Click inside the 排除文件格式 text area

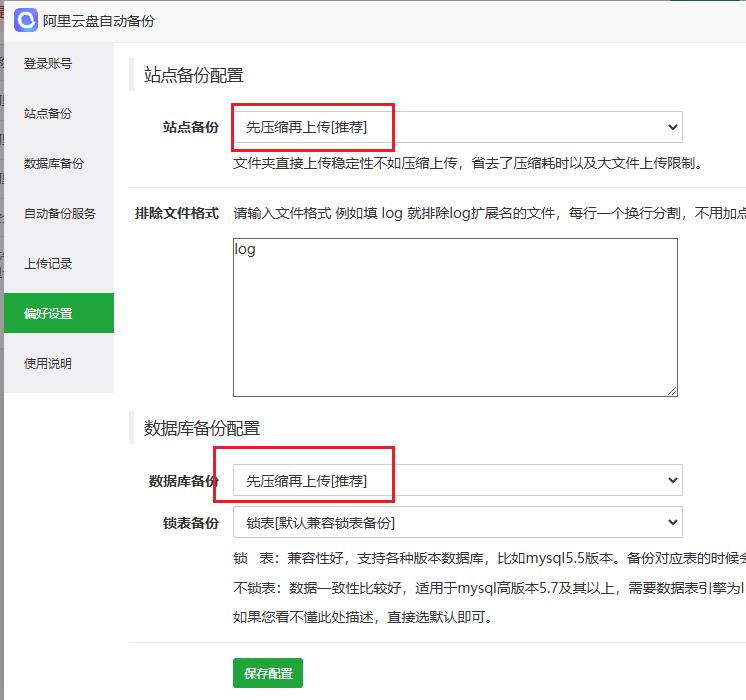click(x=455, y=317)
